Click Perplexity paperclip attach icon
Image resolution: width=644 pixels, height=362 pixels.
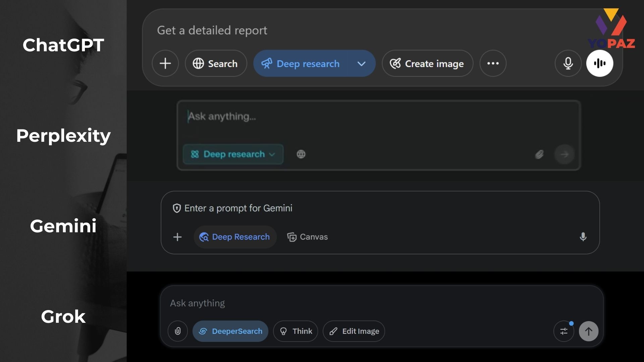(539, 154)
